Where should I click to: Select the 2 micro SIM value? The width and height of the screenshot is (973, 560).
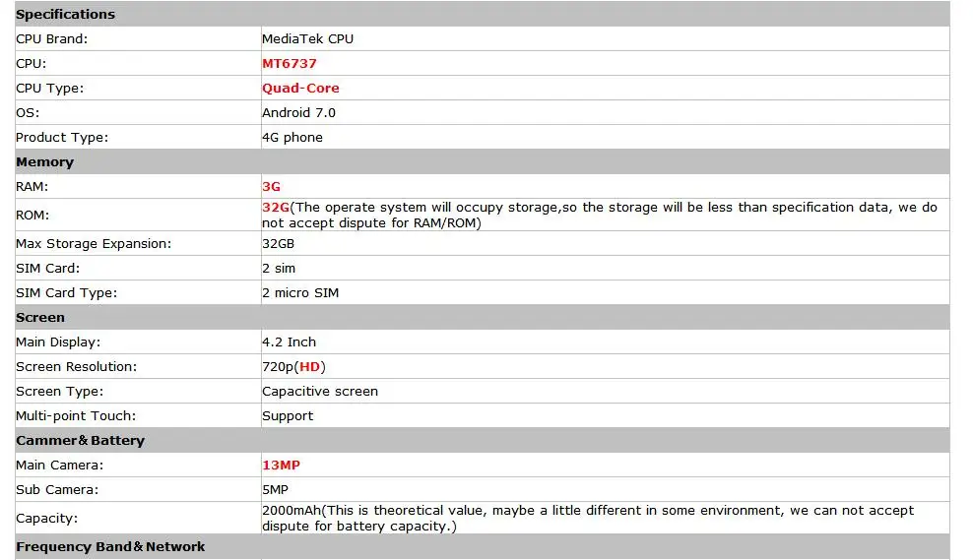coord(300,292)
